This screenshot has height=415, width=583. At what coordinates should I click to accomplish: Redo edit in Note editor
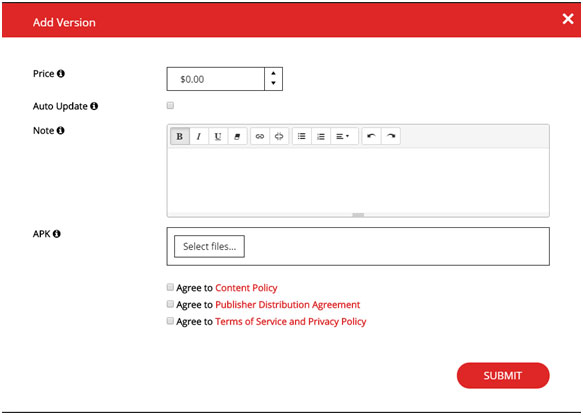[390, 136]
